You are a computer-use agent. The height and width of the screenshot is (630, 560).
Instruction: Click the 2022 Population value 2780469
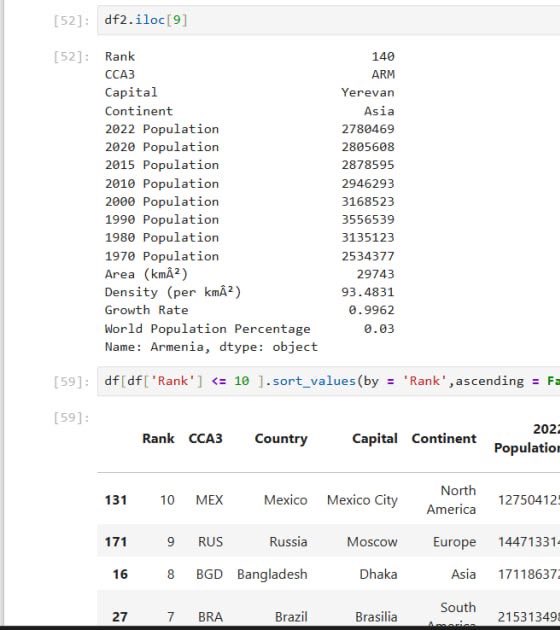point(368,129)
